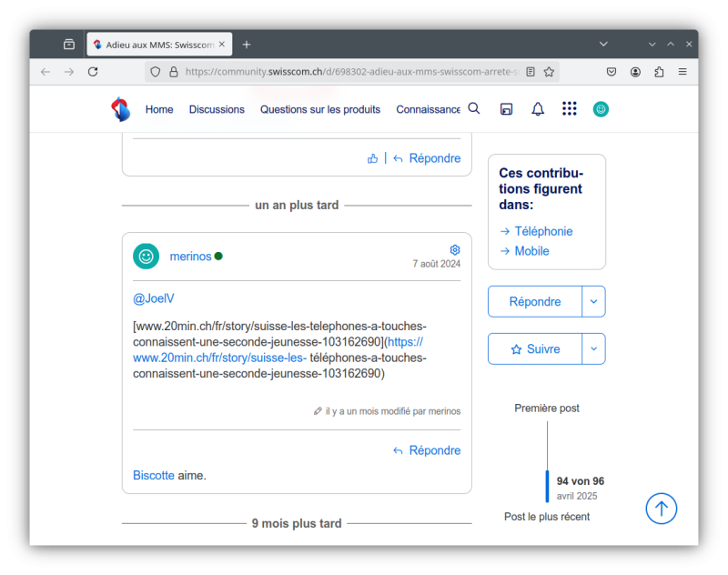The height and width of the screenshot is (575, 728).
Task: Jump to Première post
Action: tap(547, 408)
